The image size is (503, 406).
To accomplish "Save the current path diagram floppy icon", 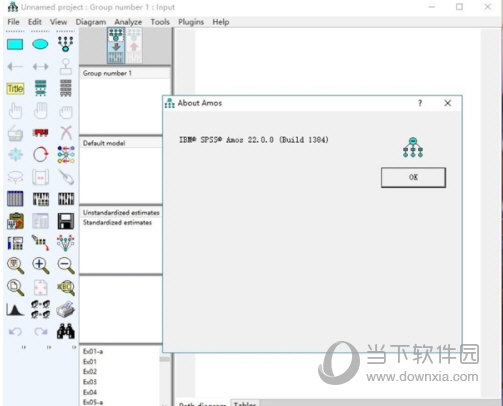I will coord(66,221).
